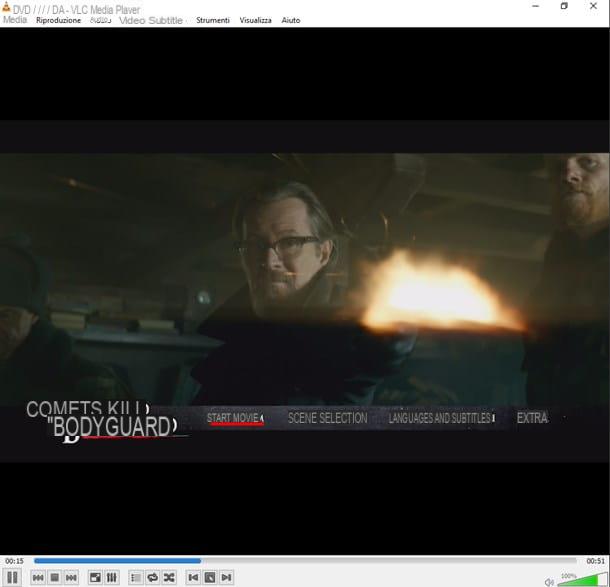Open the Riproduzione menu

(x=58, y=20)
